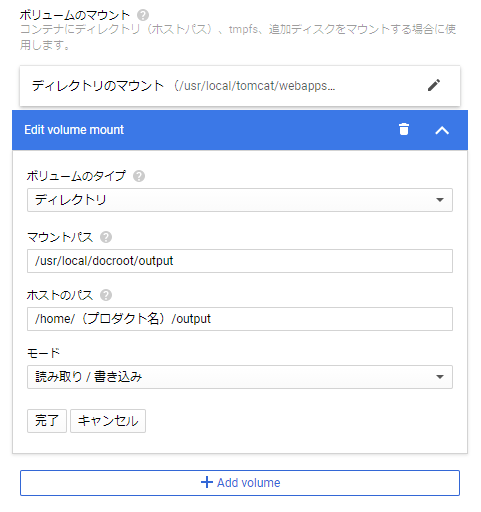Open the モード dropdown showing 読み取り / 書き込み

click(x=240, y=377)
